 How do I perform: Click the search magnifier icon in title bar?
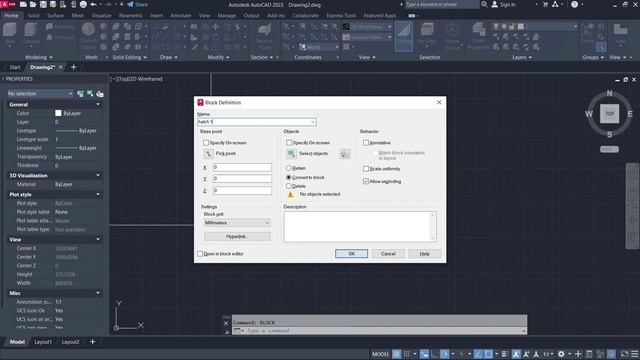point(484,4)
